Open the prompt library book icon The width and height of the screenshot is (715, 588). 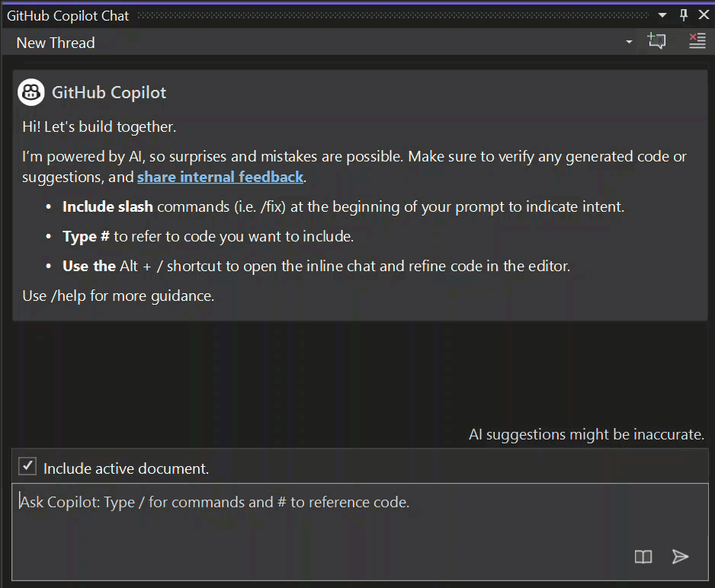643,557
